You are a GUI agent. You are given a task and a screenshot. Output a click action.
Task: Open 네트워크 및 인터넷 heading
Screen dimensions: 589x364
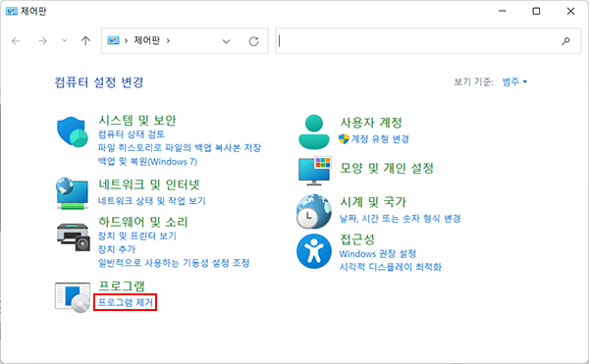[x=149, y=184]
